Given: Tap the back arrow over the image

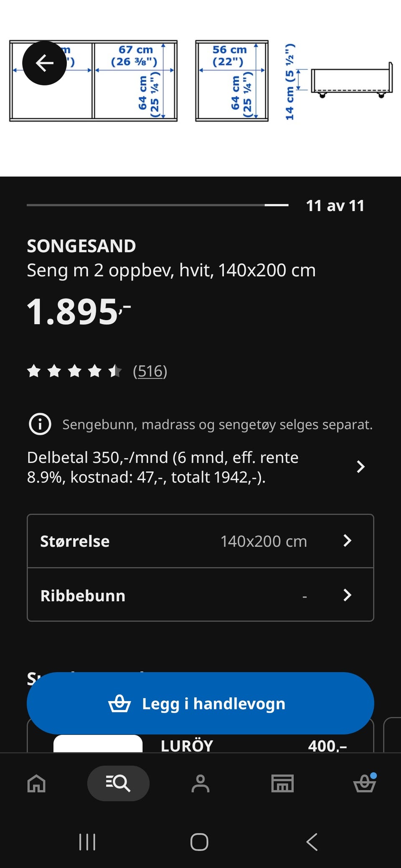Looking at the screenshot, I should coord(44,63).
